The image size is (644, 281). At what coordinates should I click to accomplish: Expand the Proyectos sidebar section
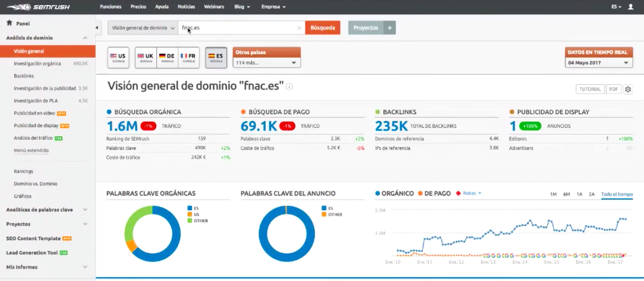tap(85, 224)
